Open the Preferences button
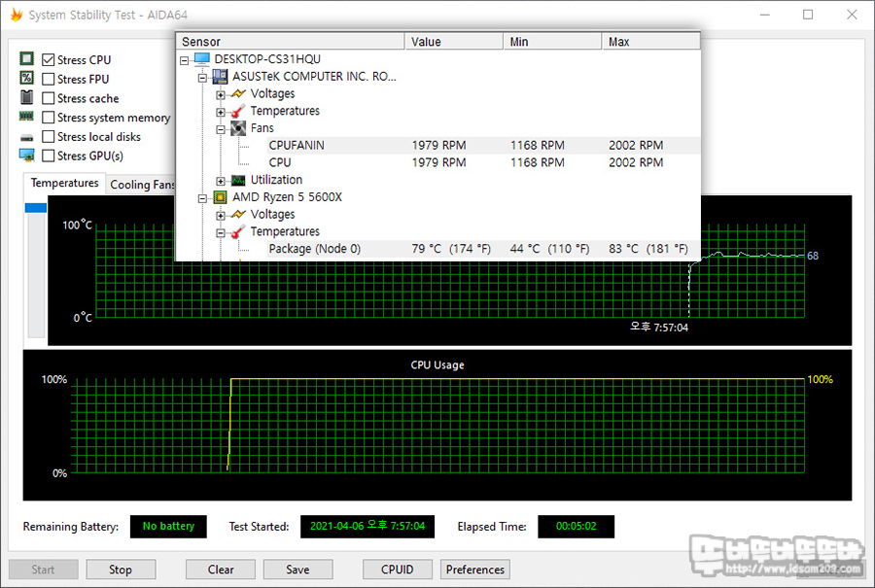875x588 pixels. [x=474, y=570]
